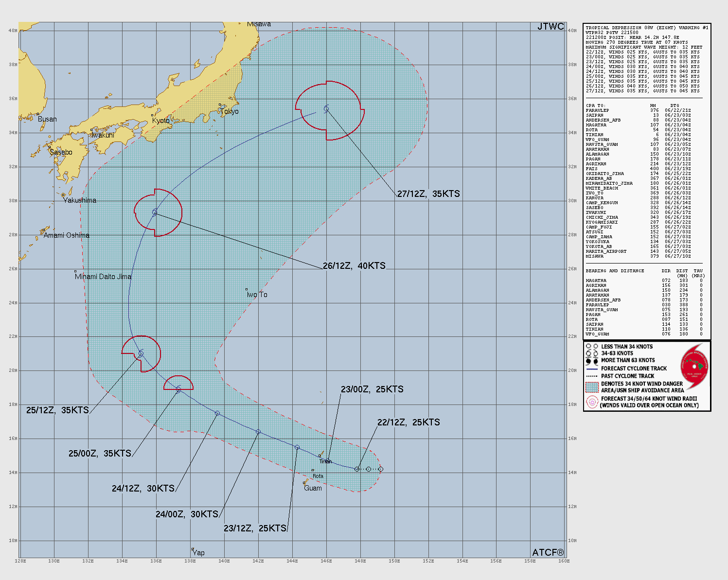Click the 'Less than 34 knots' legend symbol
Image resolution: width=728 pixels, height=580 pixels.
pos(592,347)
